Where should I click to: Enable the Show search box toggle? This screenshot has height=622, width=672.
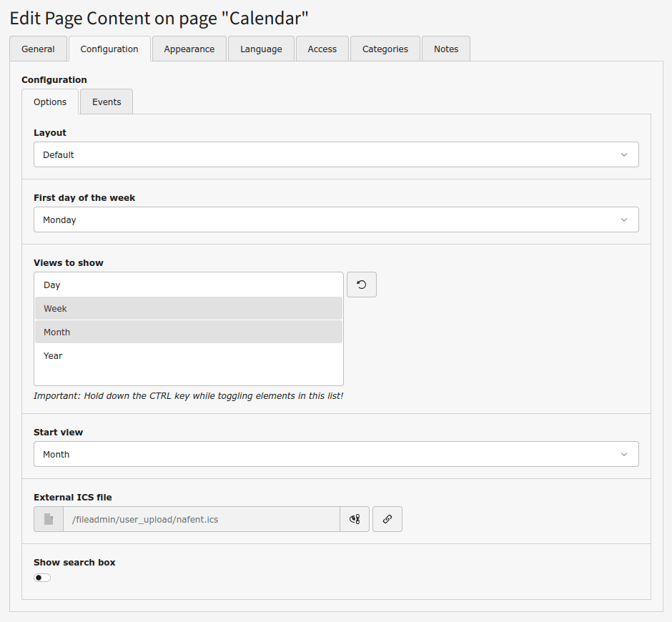coord(42,578)
